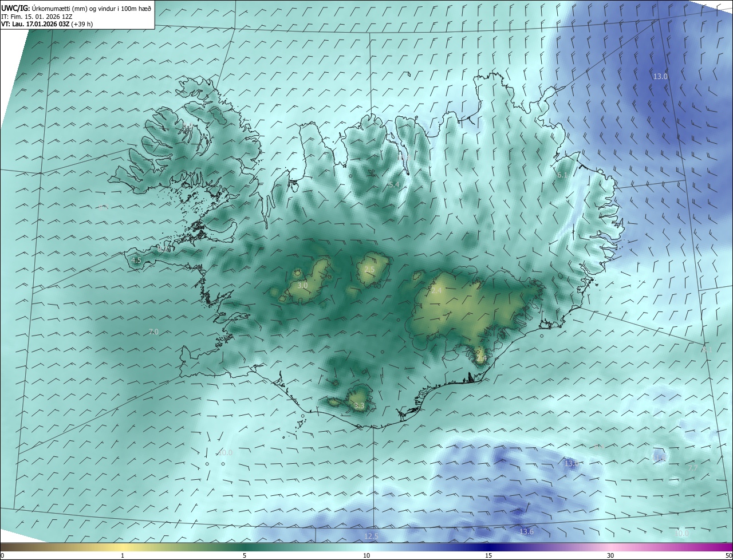Click the '0' tick on the color scale
The image size is (733, 560).
pos(2,556)
